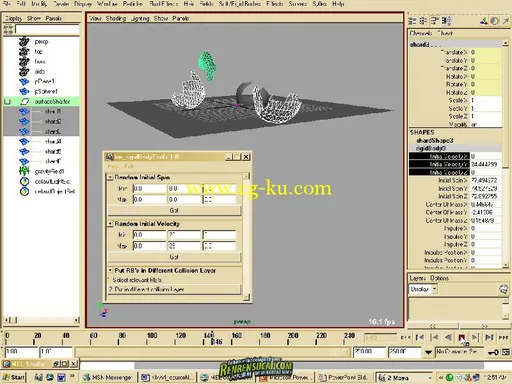Click second channel box layout icon top-right
The height and width of the screenshot is (384, 512).
(423, 21)
